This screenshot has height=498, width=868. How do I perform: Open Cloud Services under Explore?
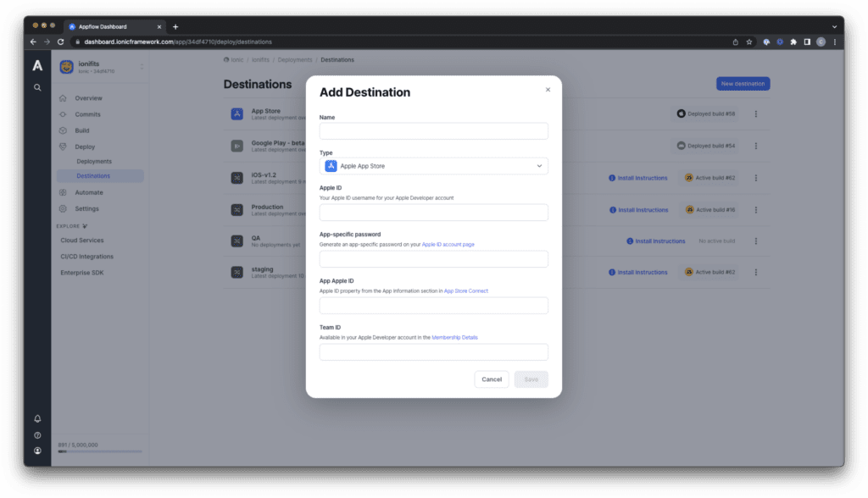82,241
